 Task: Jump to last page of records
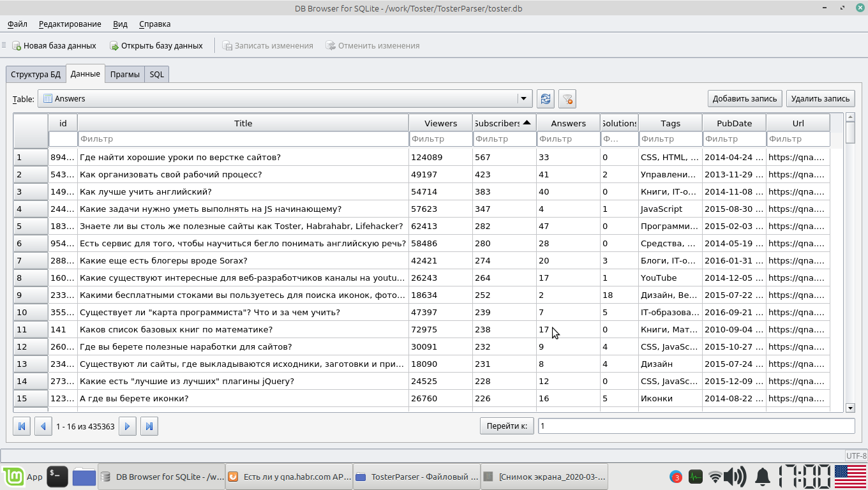click(x=149, y=426)
